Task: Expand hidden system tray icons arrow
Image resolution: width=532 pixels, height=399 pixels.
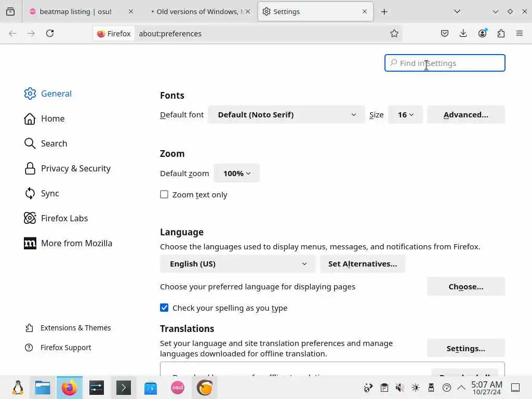Action: point(461,388)
